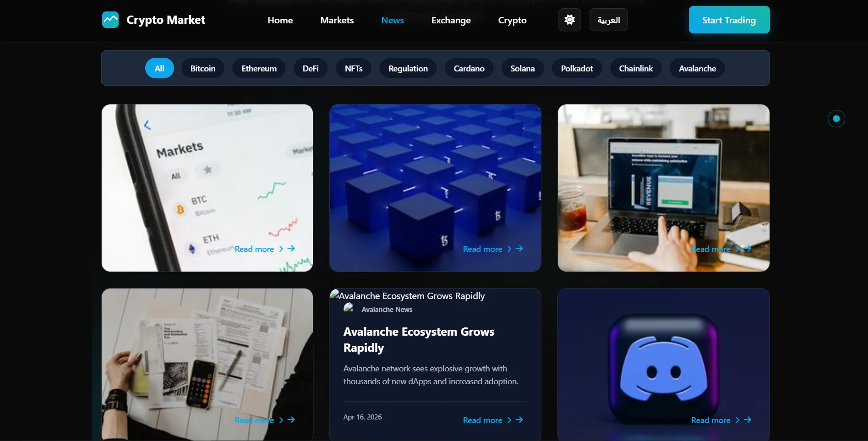The image size is (868, 441).
Task: Click Read more on blue cubes card
Action: (483, 249)
